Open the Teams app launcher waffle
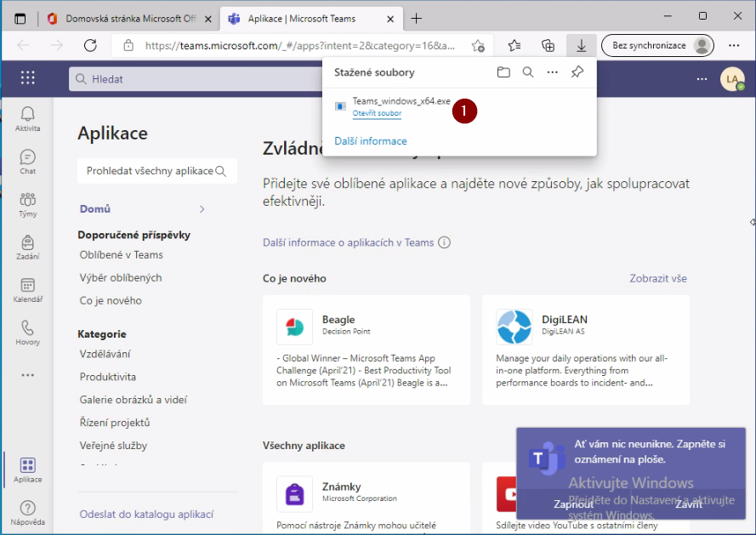This screenshot has height=535, width=756. tap(27, 77)
